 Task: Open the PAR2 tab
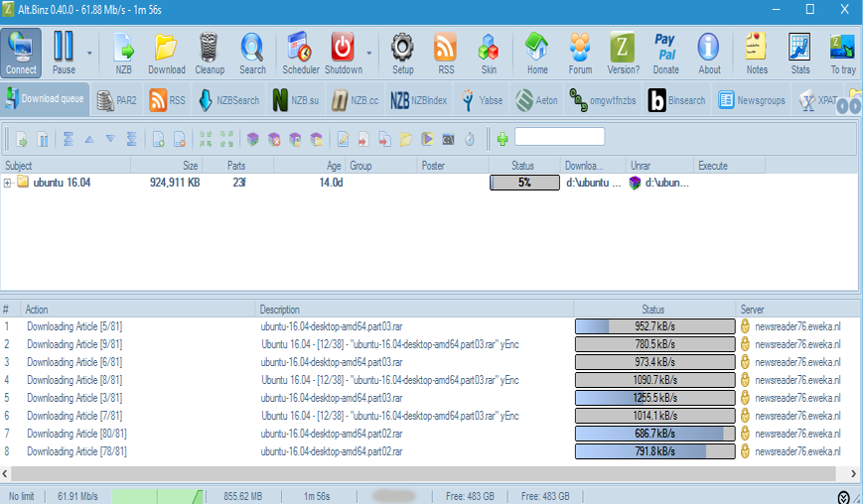116,100
